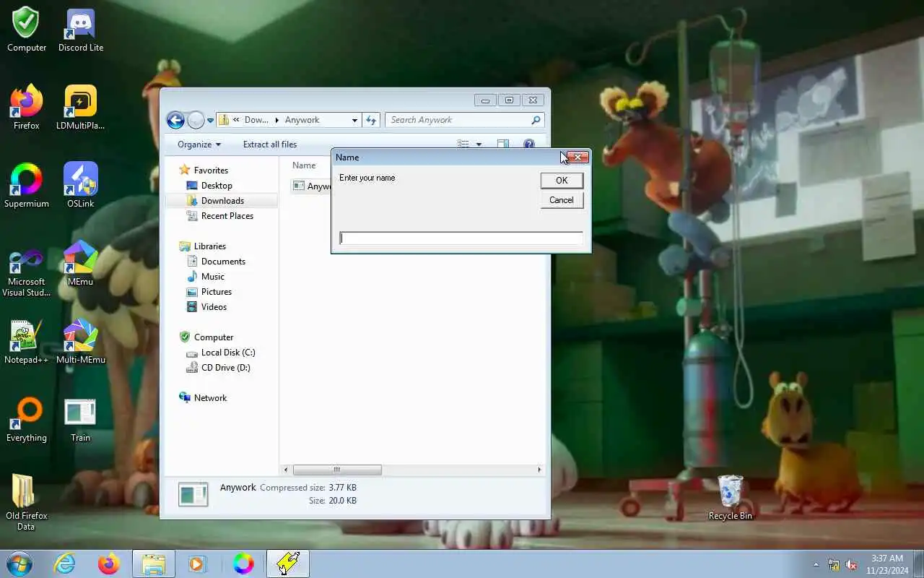Select Favorites in navigation pane
The image size is (924, 578).
[x=211, y=171]
